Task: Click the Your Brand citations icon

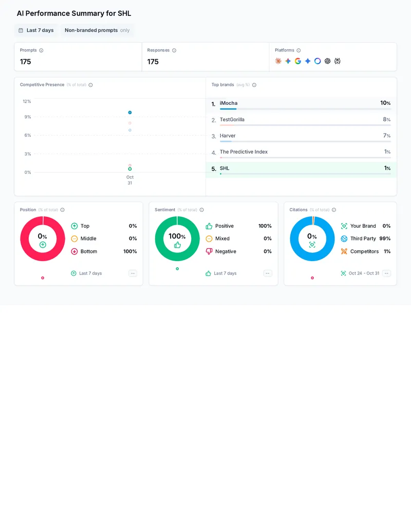Action: [x=344, y=226]
